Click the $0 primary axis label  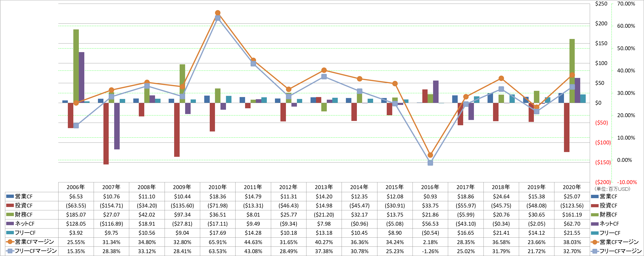pos(598,103)
